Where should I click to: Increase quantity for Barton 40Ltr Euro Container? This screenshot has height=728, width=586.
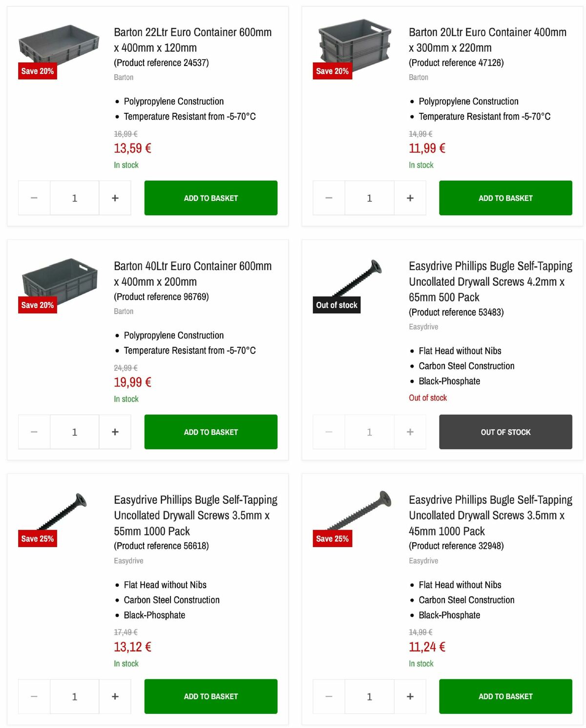click(115, 431)
